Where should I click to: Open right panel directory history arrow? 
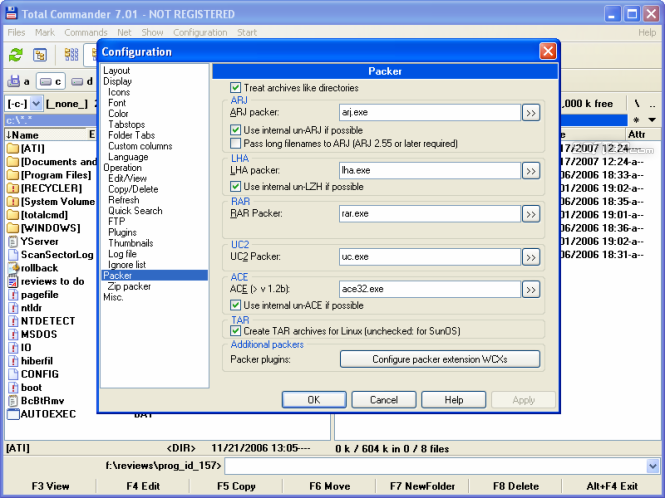(652, 120)
